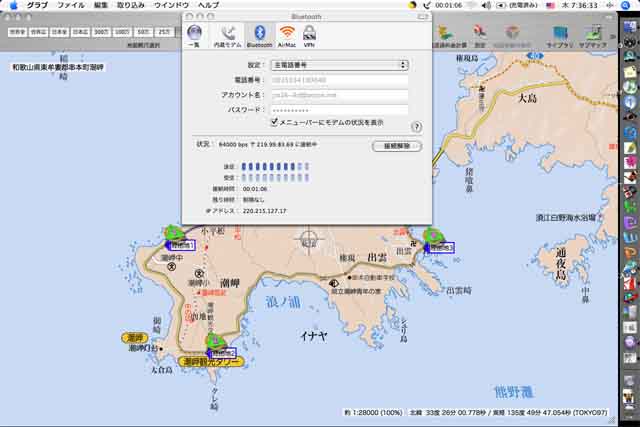Click the yellow circular menu bar icon
Image resolution: width=640 pixels, height=427 pixels.
click(412, 5)
